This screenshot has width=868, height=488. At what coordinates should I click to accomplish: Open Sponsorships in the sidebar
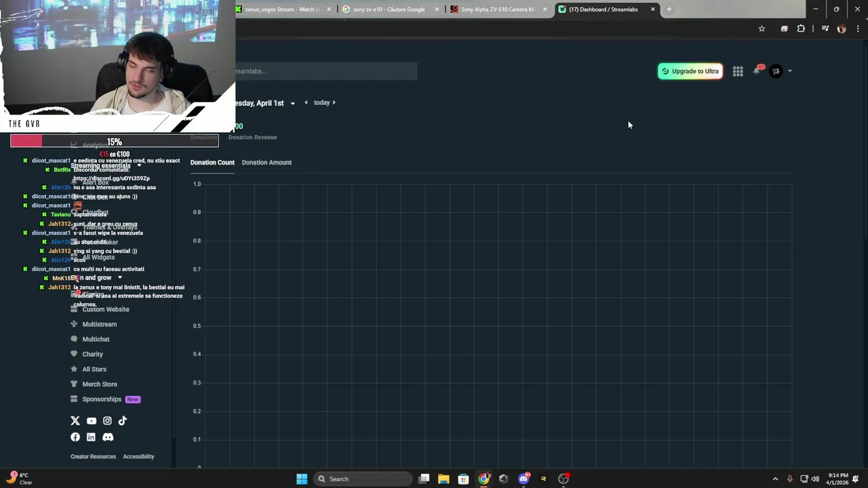pyautogui.click(x=102, y=399)
